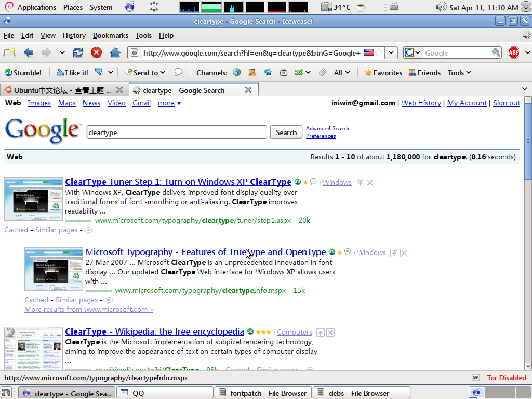Viewport: 532px width, 399px height.
Task: Stop loading the page
Action: click(x=96, y=52)
